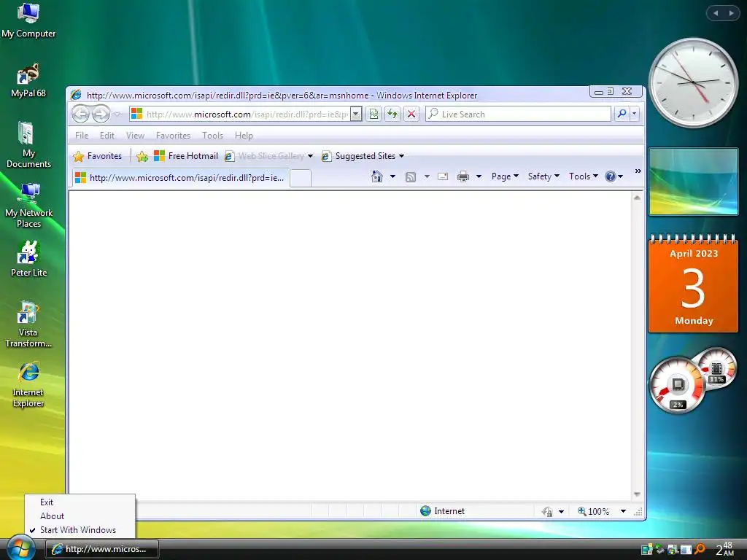Click the Home page icon in command bar
Image resolution: width=747 pixels, height=560 pixels.
point(377,176)
